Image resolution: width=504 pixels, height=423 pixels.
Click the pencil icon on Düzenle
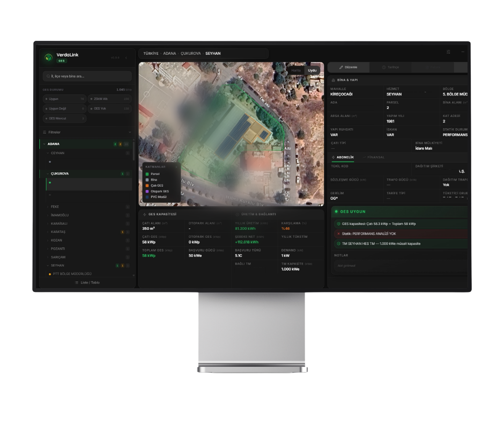pos(341,67)
